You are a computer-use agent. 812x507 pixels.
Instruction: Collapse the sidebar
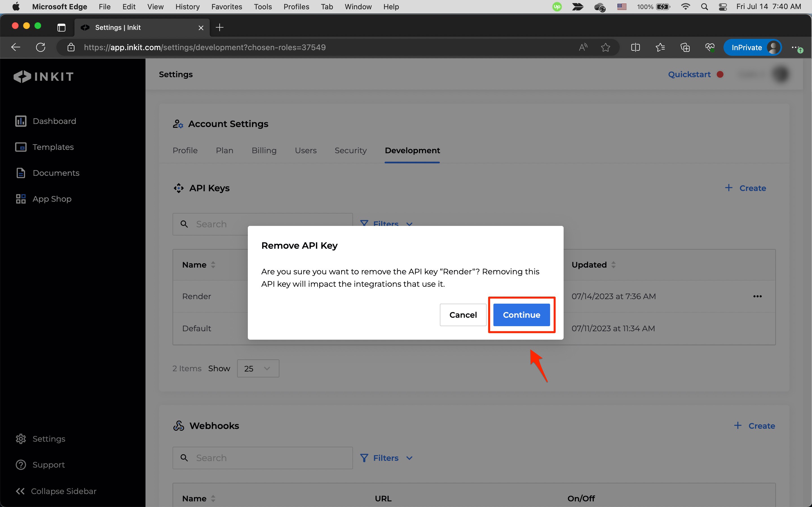tap(56, 491)
